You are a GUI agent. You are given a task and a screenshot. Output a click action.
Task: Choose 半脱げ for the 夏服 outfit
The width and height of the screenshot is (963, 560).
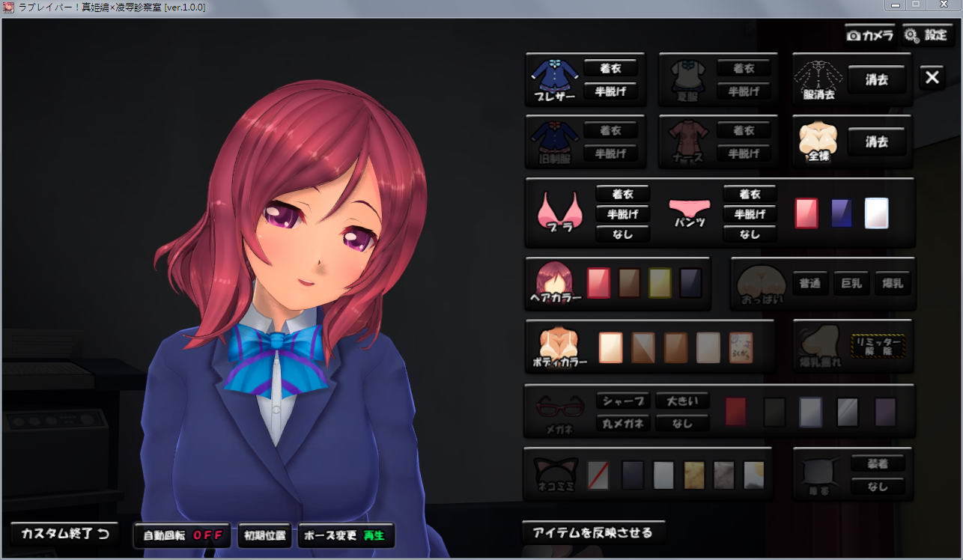pyautogui.click(x=744, y=91)
